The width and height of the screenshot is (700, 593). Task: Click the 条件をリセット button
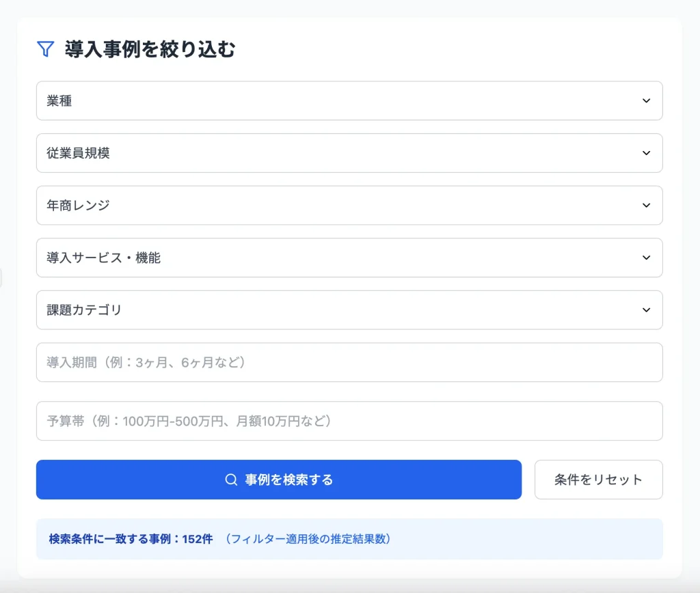coord(598,480)
